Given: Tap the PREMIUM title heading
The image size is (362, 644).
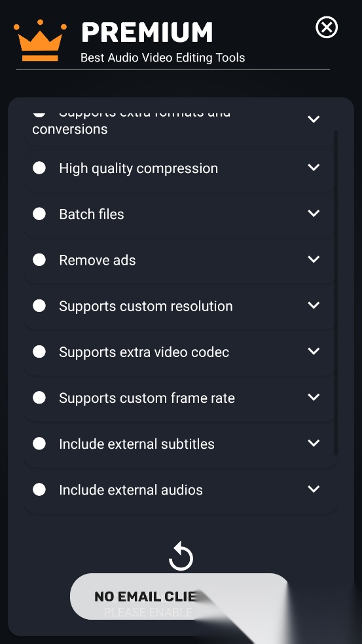Looking at the screenshot, I should [147, 33].
